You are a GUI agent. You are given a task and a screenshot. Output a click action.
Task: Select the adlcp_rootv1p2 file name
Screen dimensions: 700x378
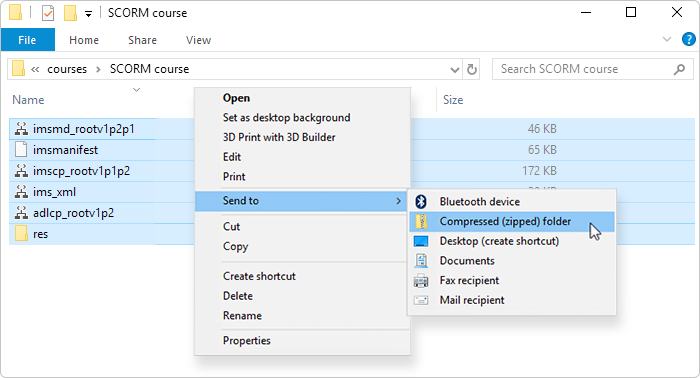(x=73, y=213)
